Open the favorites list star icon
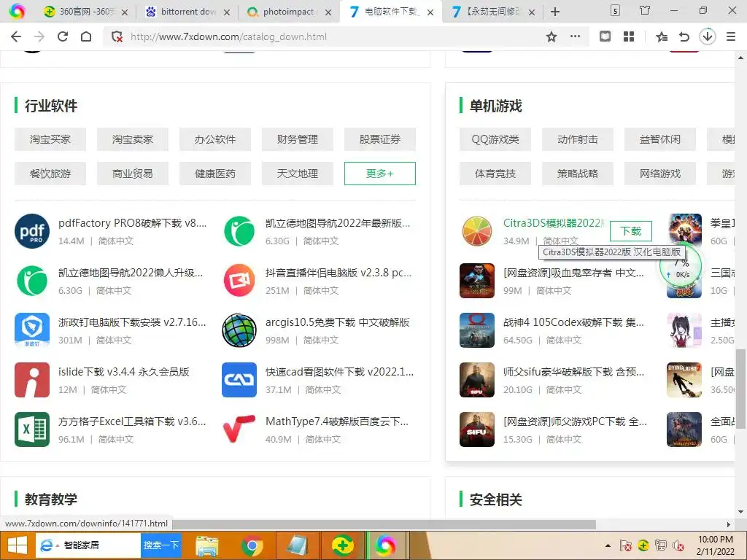 tap(661, 36)
